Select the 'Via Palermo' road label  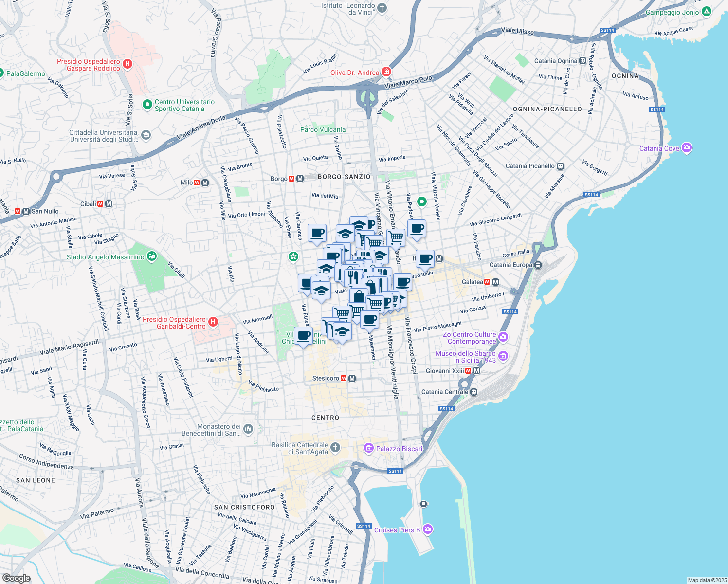point(97,513)
